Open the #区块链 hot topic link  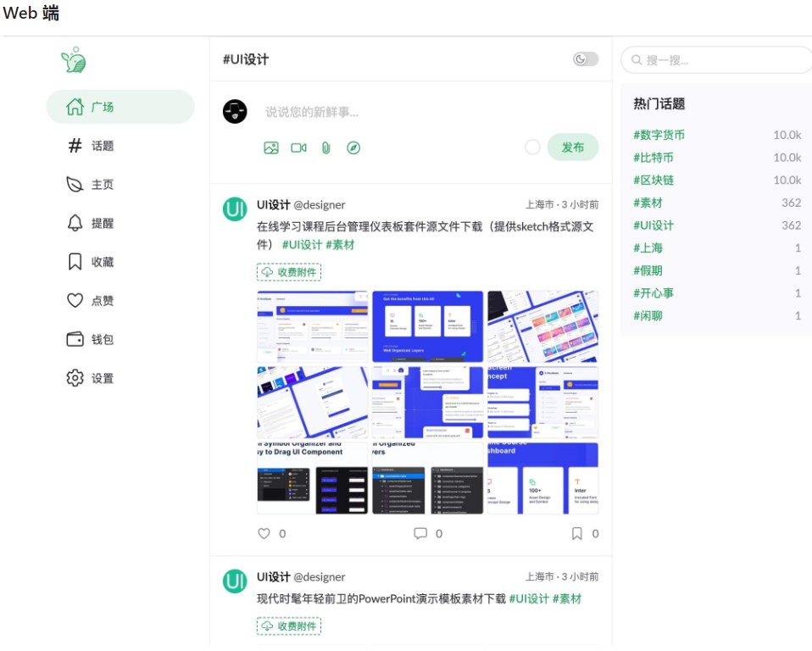[653, 181]
